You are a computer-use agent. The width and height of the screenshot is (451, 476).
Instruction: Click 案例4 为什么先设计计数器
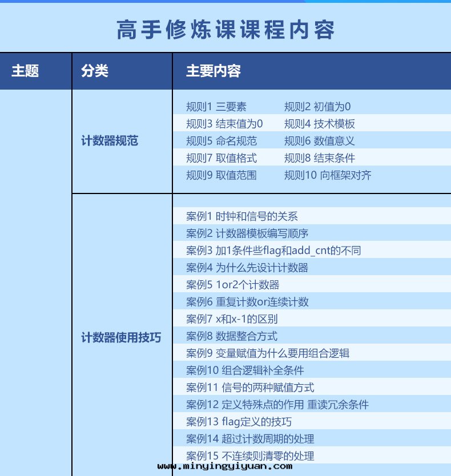coord(247,268)
